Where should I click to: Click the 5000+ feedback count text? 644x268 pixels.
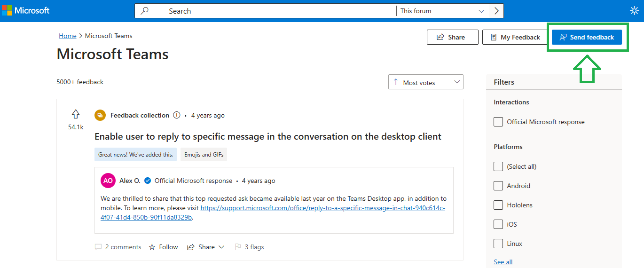pyautogui.click(x=80, y=82)
